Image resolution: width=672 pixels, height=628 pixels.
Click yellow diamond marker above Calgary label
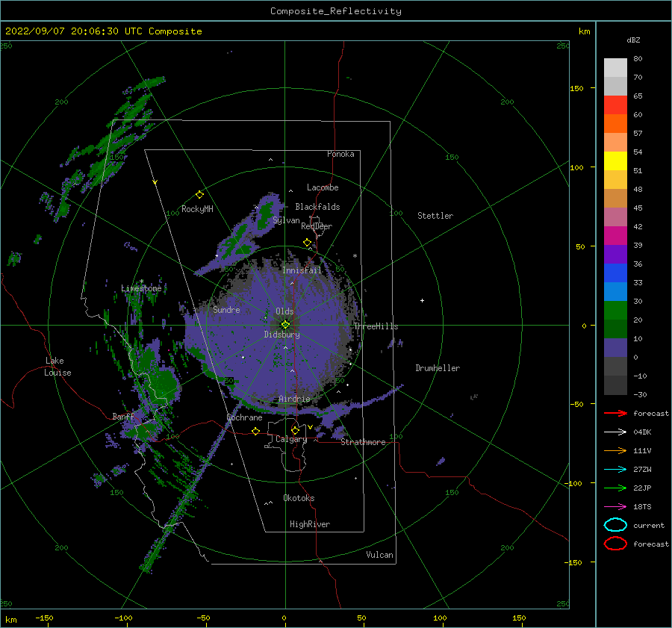tap(295, 430)
